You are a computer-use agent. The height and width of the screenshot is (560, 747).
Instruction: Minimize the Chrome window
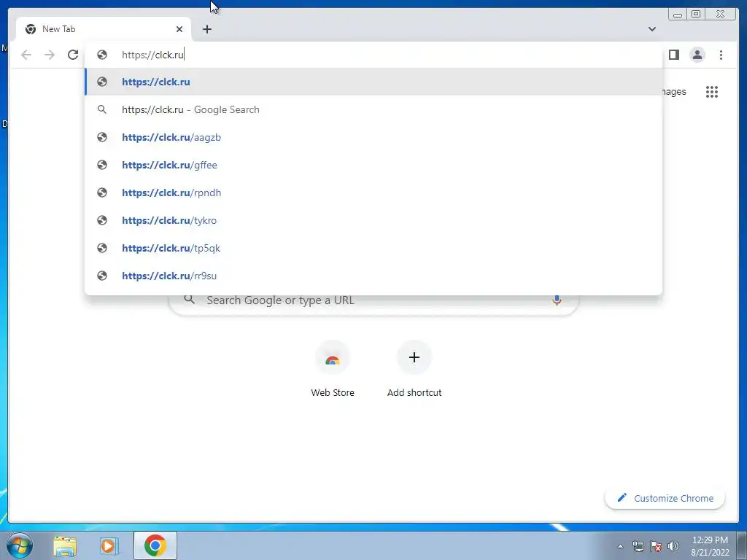tap(678, 15)
